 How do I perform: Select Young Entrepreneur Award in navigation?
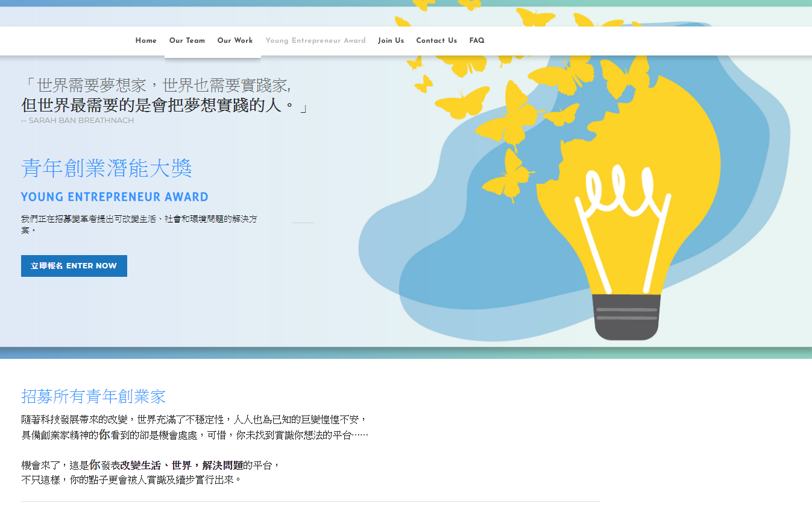click(x=315, y=41)
